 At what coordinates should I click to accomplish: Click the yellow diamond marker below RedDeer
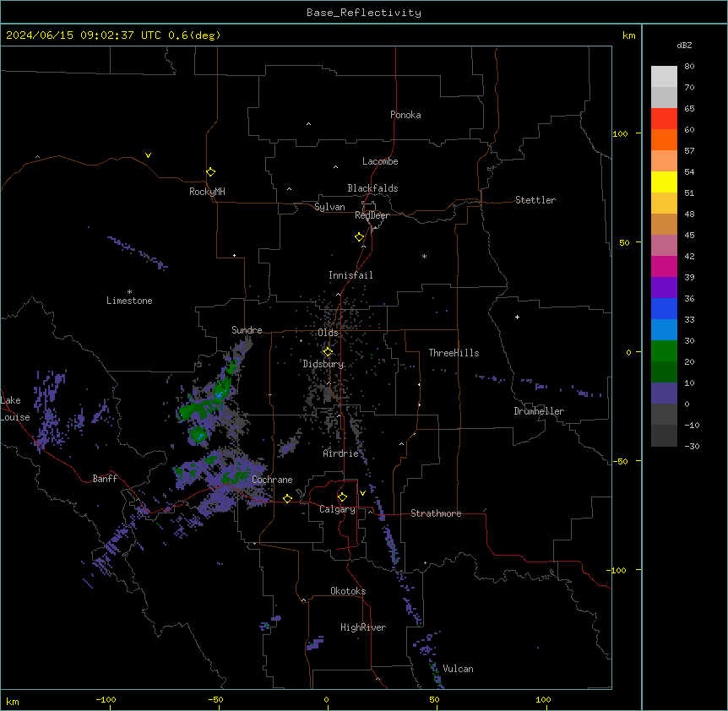point(359,237)
